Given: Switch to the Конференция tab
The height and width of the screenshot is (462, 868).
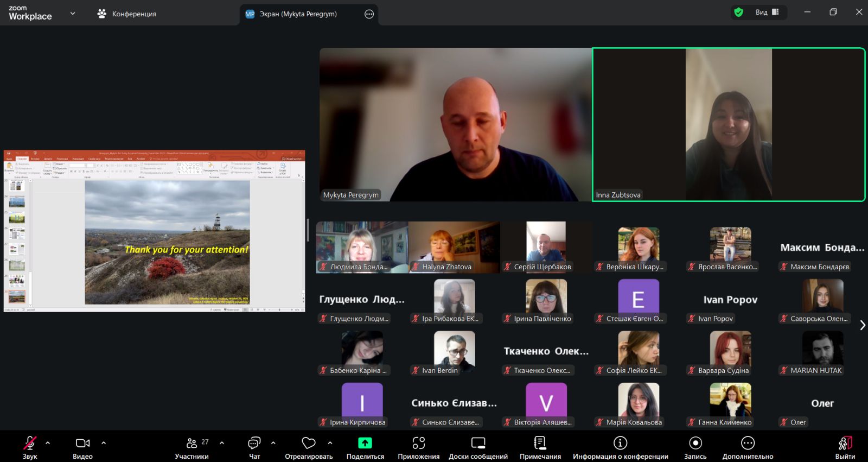Looking at the screenshot, I should coord(127,14).
